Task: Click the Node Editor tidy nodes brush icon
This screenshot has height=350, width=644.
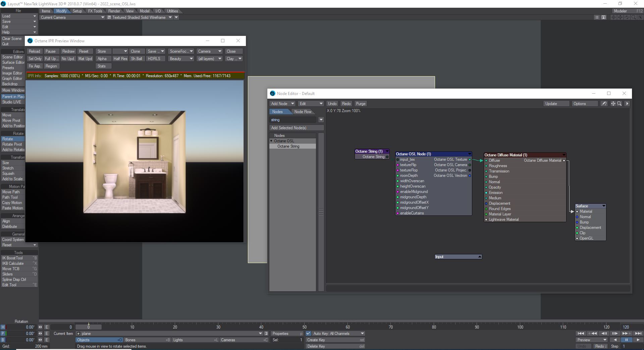Action: pos(604,104)
